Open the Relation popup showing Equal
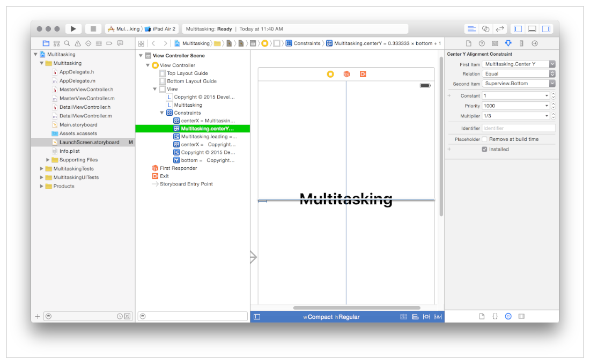Viewport: 590px width, 364px height. [x=518, y=73]
